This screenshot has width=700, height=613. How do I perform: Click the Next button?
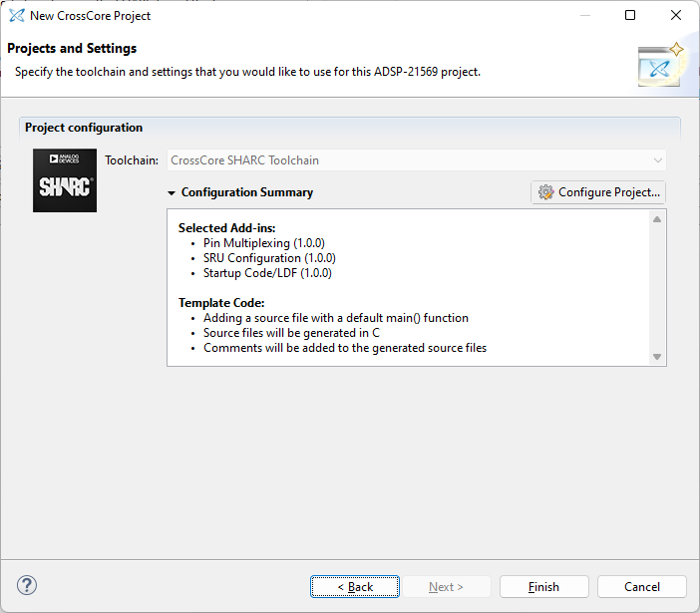coord(446,587)
